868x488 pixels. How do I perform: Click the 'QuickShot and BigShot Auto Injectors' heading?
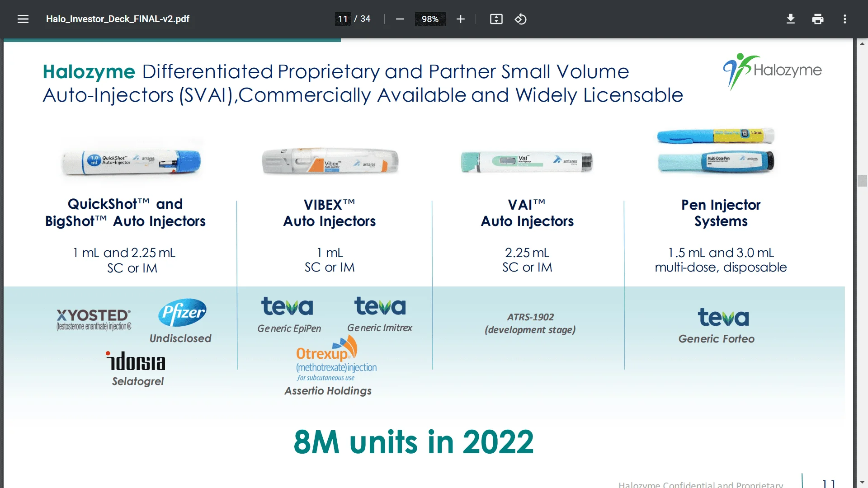(x=125, y=212)
